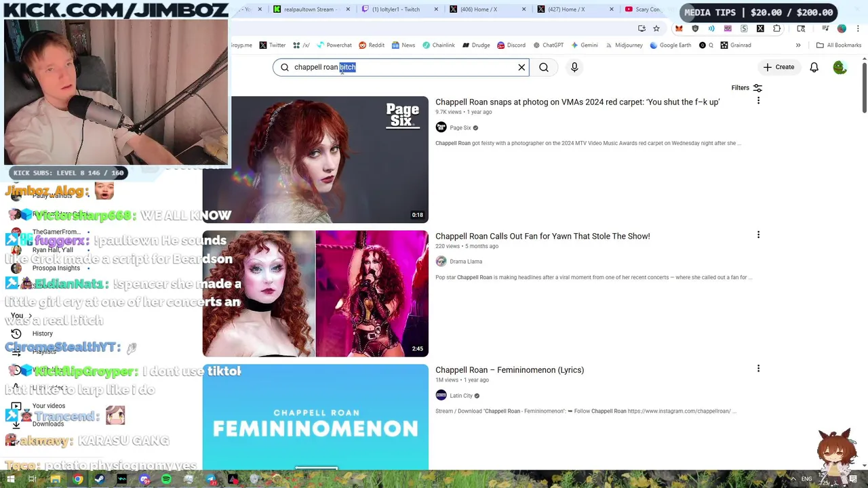Open Your videos in sidebar
This screenshot has height=488, width=868.
pos(49,406)
